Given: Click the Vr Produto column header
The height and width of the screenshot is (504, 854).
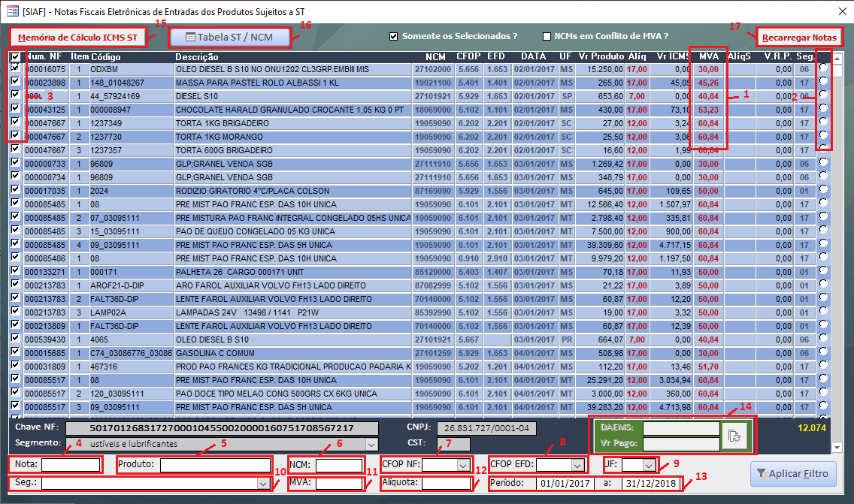Looking at the screenshot, I should 601,56.
